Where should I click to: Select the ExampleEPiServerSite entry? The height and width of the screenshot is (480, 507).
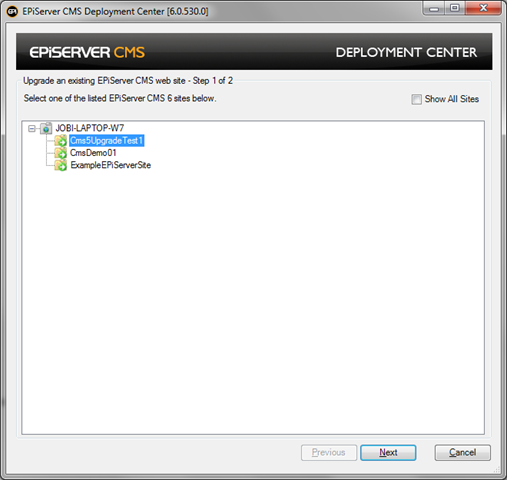111,165
